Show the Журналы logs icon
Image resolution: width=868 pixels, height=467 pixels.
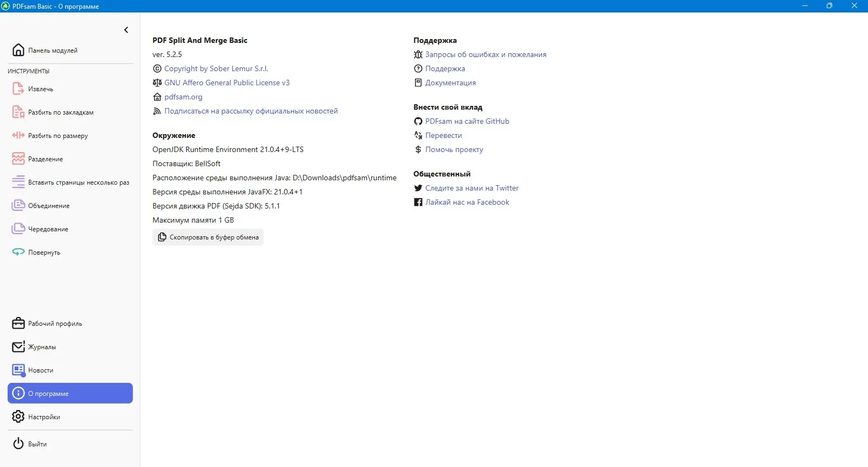pos(18,346)
